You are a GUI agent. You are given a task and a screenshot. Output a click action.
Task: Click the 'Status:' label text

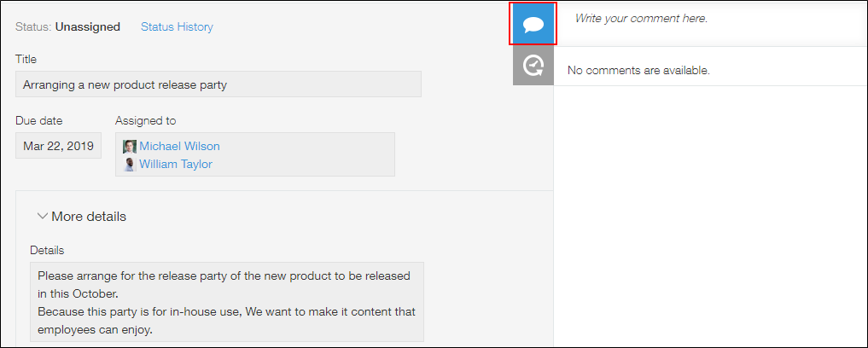click(33, 26)
